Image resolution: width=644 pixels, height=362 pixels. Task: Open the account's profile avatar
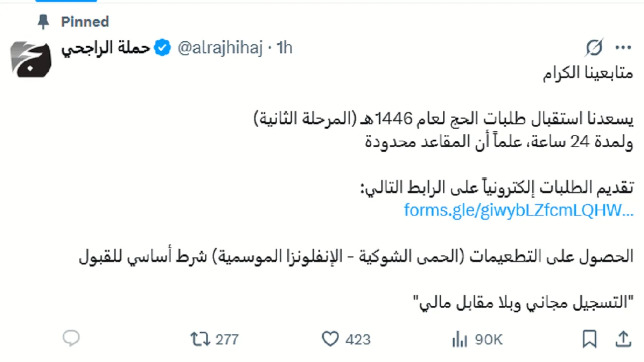(31, 60)
